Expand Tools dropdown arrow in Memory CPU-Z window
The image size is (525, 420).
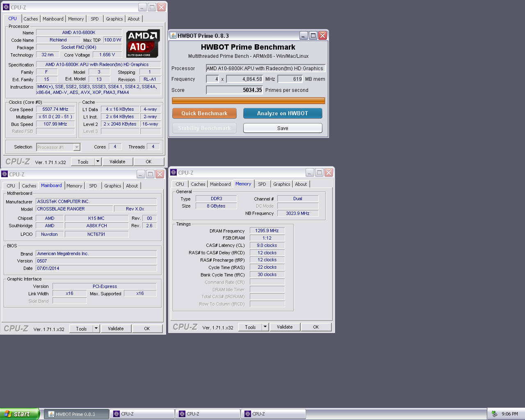[x=265, y=327]
